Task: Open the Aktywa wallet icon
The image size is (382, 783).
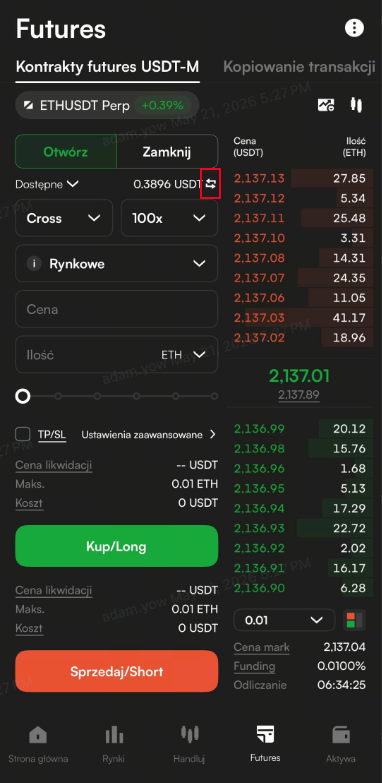Action: pyautogui.click(x=341, y=735)
